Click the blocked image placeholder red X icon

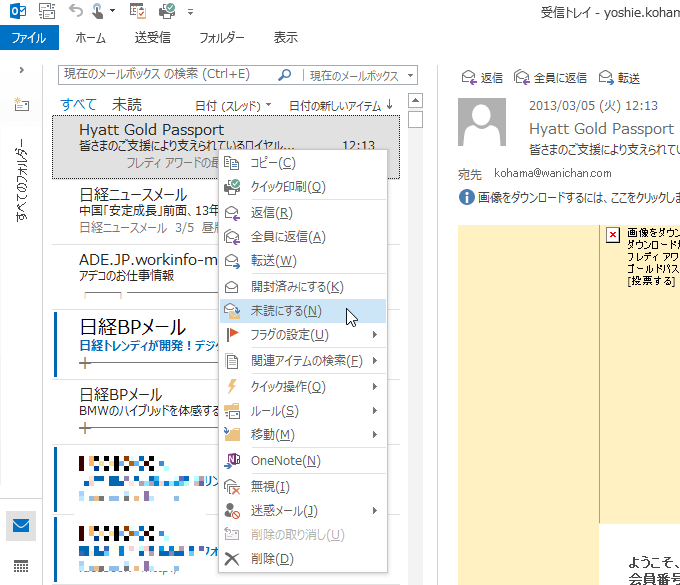click(612, 235)
